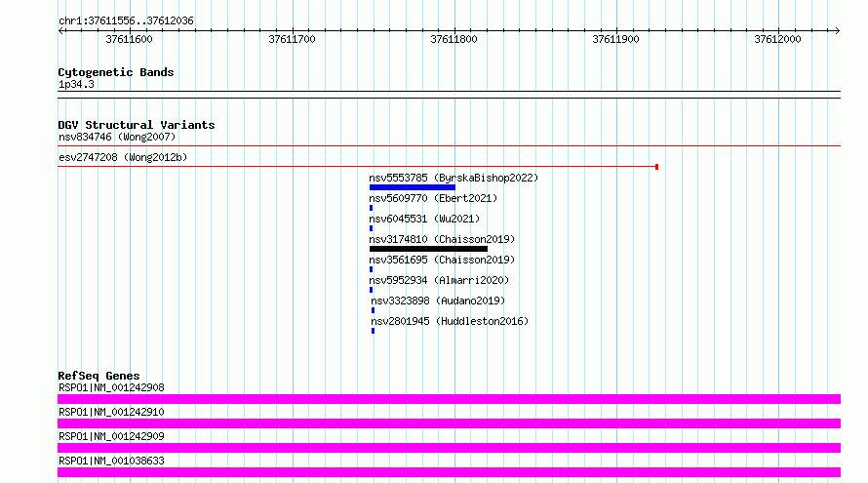Click the left arrowhead of the ruler
This screenshot has width=868, height=483.
click(x=60, y=31)
